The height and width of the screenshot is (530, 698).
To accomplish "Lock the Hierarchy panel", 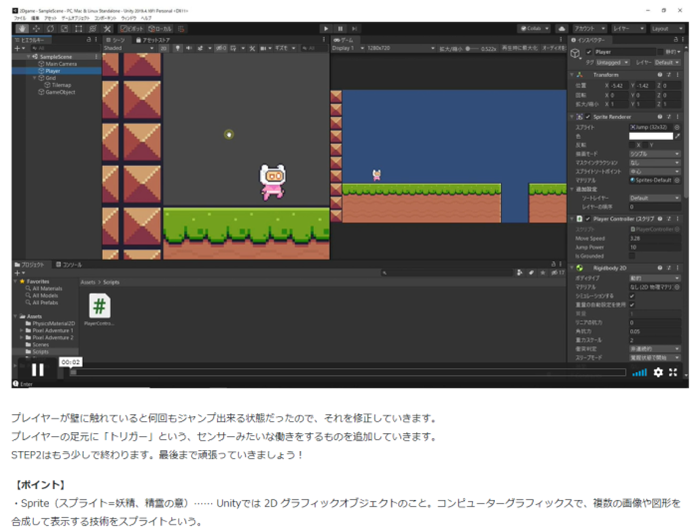I will (89, 40).
